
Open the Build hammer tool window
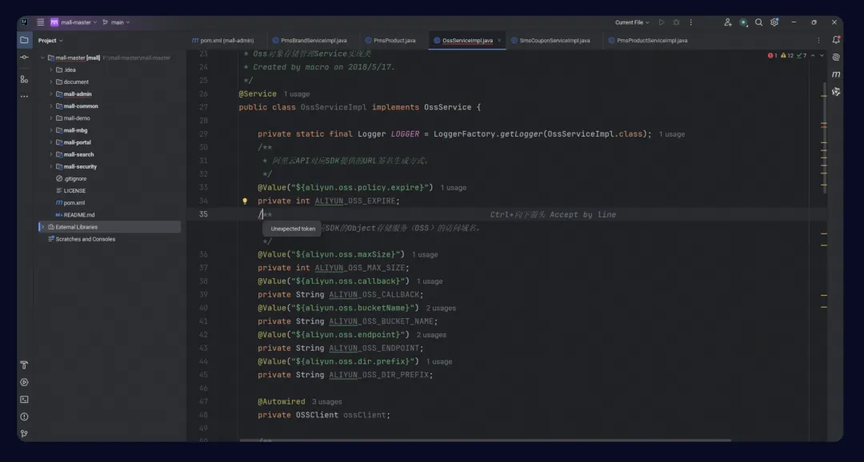click(24, 365)
